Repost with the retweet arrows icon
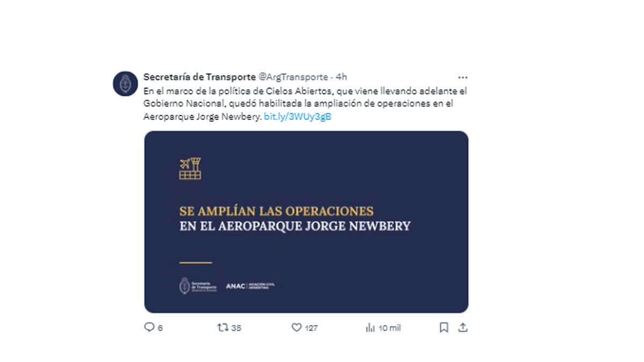Screen dimensions: 644x362 pos(222,327)
